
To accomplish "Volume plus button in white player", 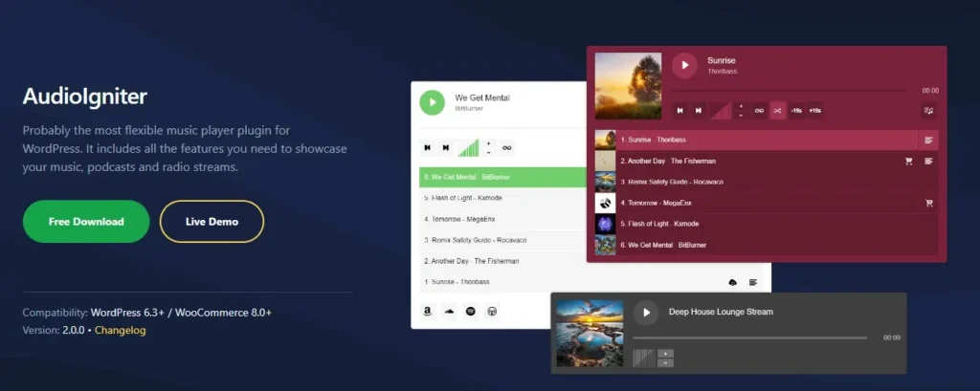I will (x=489, y=143).
